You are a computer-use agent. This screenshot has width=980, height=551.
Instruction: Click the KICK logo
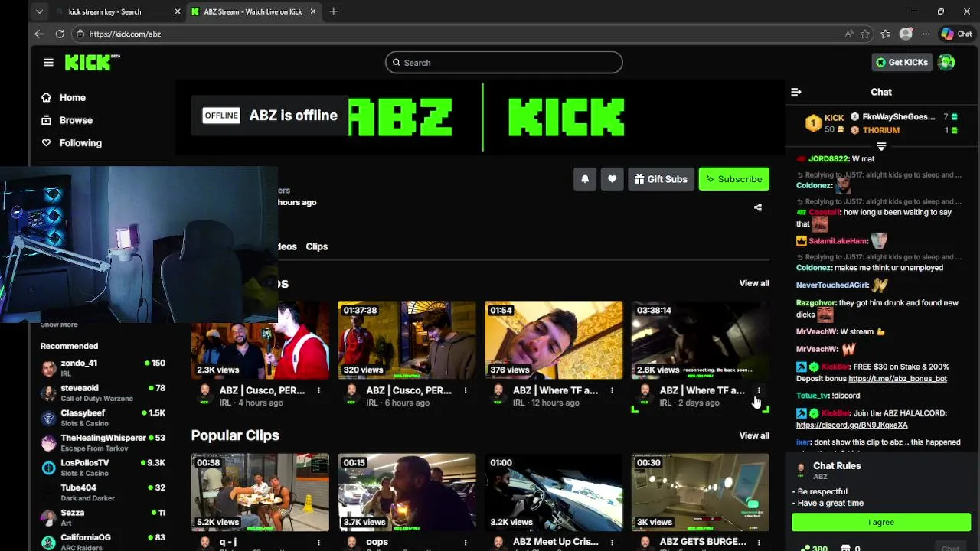[x=92, y=62]
